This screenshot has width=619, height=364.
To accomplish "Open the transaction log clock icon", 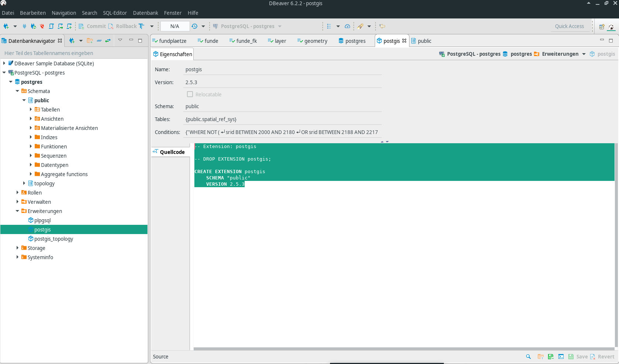I will click(194, 26).
